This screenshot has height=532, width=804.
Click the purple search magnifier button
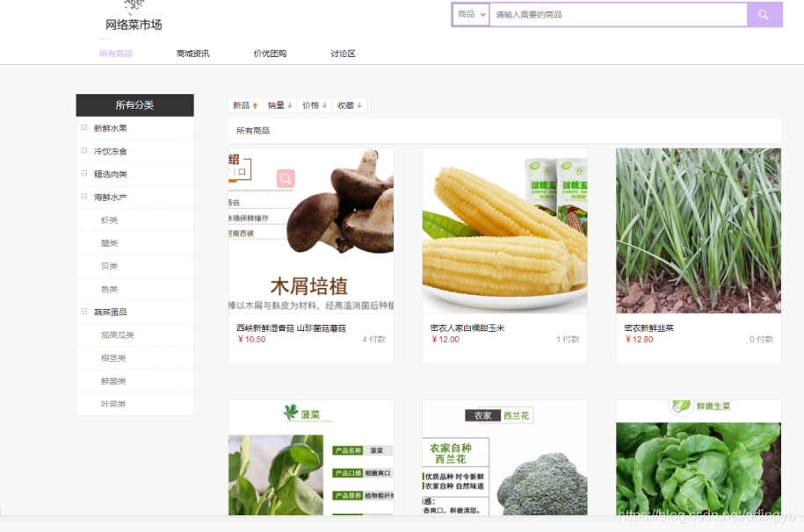point(764,15)
